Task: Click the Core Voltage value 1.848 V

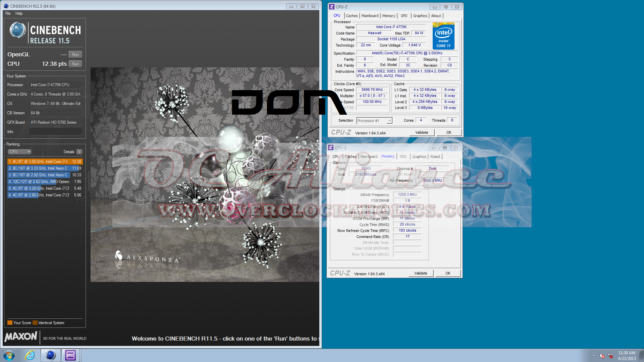Action: coord(415,45)
